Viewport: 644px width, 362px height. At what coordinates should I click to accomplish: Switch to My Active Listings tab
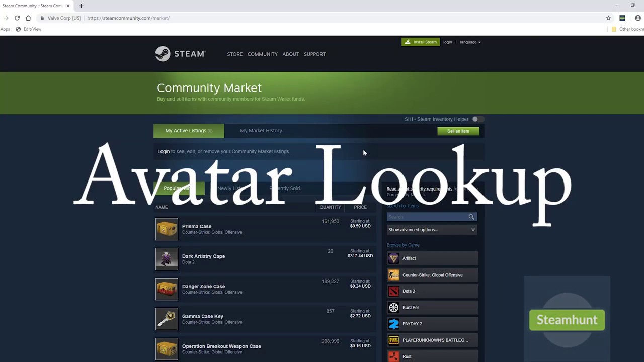189,131
